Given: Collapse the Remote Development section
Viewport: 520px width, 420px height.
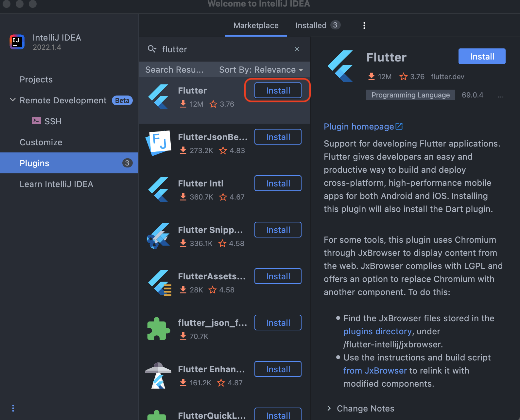Looking at the screenshot, I should click(x=13, y=100).
